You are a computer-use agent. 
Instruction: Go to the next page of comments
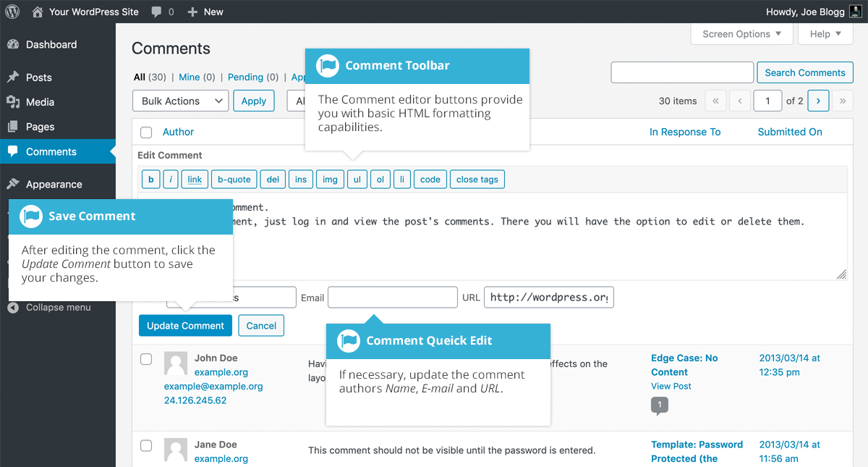pos(818,101)
